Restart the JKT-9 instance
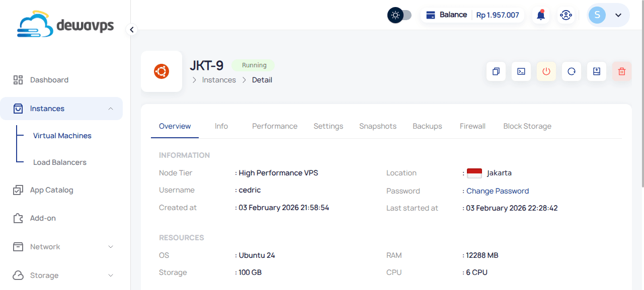 [x=571, y=71]
